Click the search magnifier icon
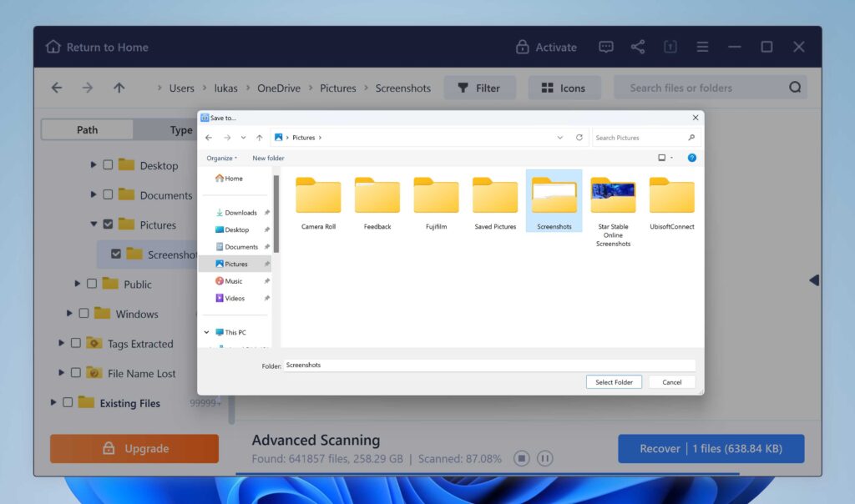This screenshot has height=504, width=855. [794, 87]
